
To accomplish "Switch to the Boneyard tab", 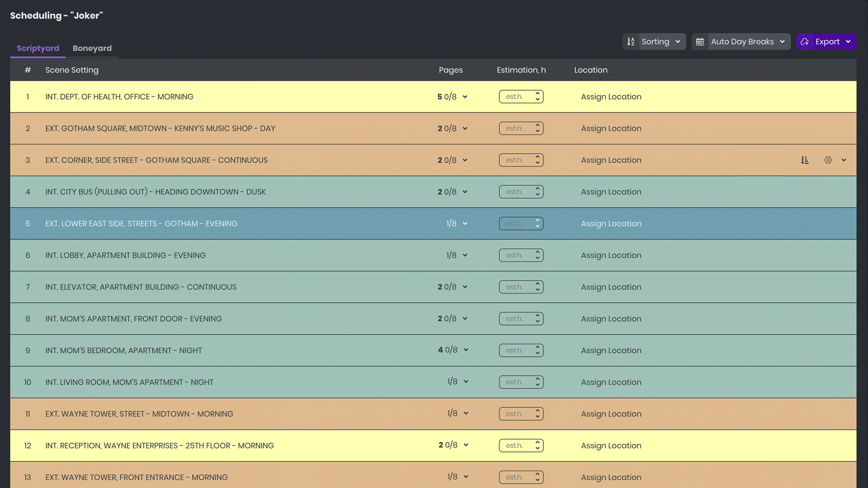I will click(x=92, y=48).
